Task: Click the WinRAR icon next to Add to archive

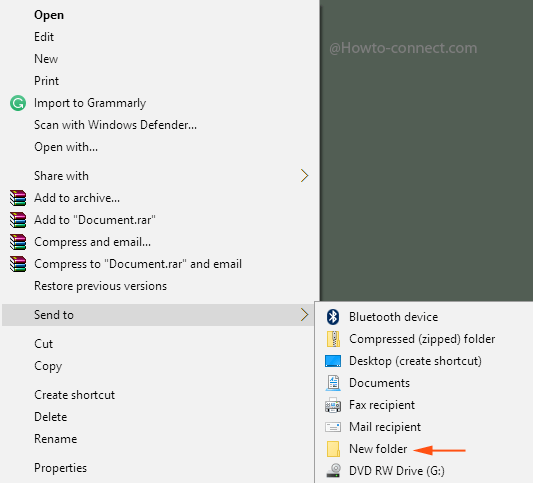Action: (18, 198)
